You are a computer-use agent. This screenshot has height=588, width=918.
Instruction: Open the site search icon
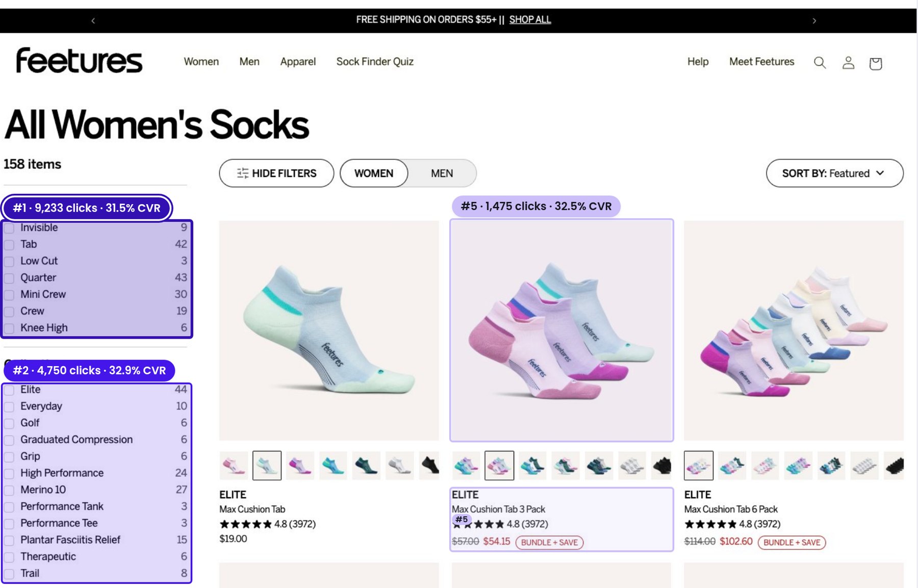pos(820,63)
